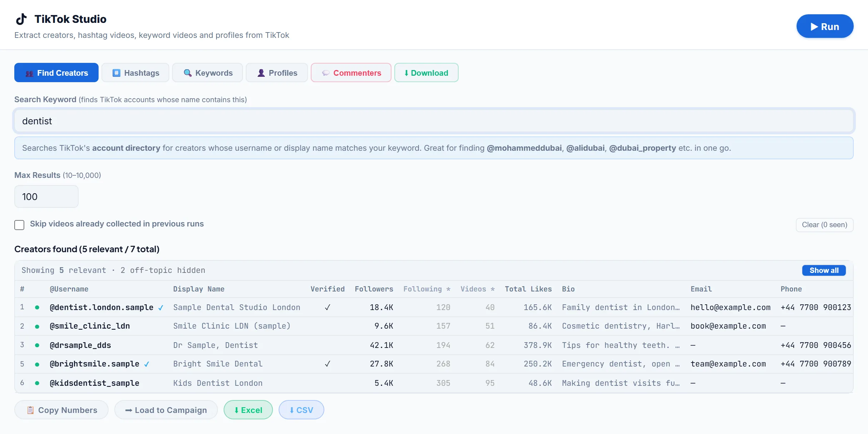
Task: Click verified badge next to @dentist.london.sample
Action: click(x=161, y=308)
